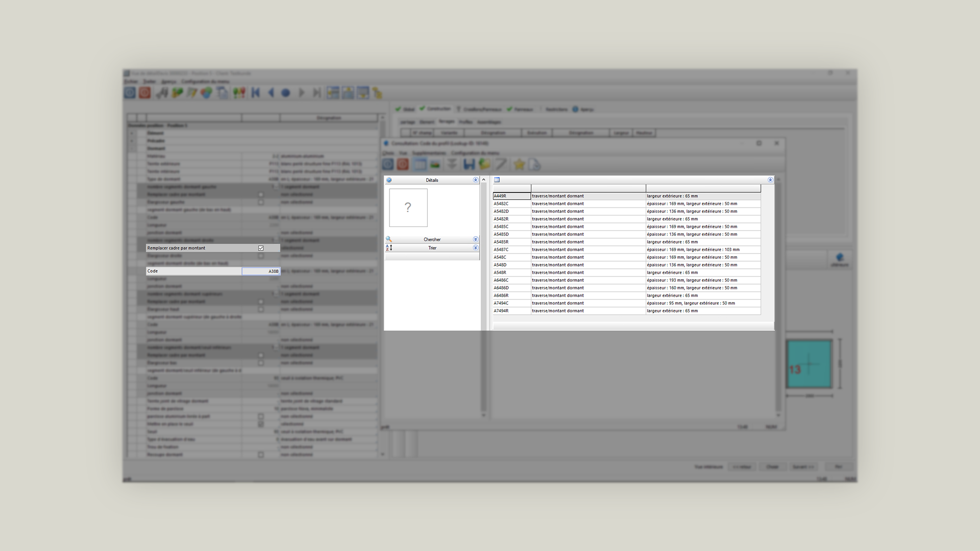Select the A5487C code cell
The width and height of the screenshot is (980, 551).
click(511, 249)
